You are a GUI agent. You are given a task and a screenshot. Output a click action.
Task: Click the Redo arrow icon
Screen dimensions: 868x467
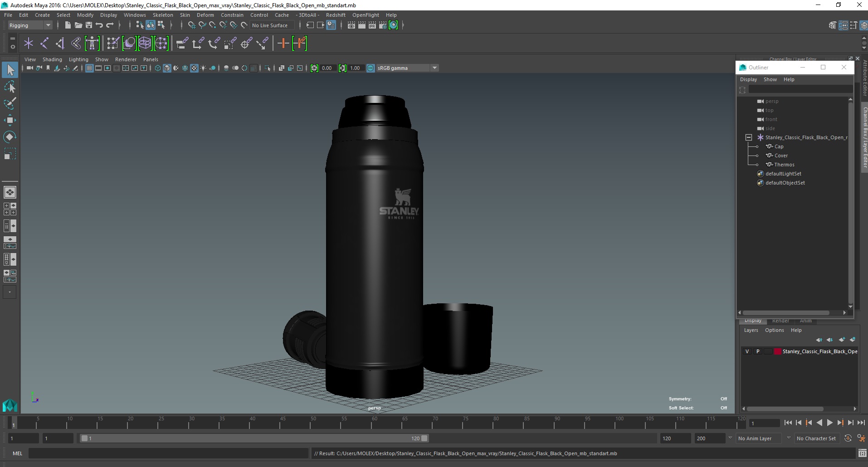pos(110,25)
